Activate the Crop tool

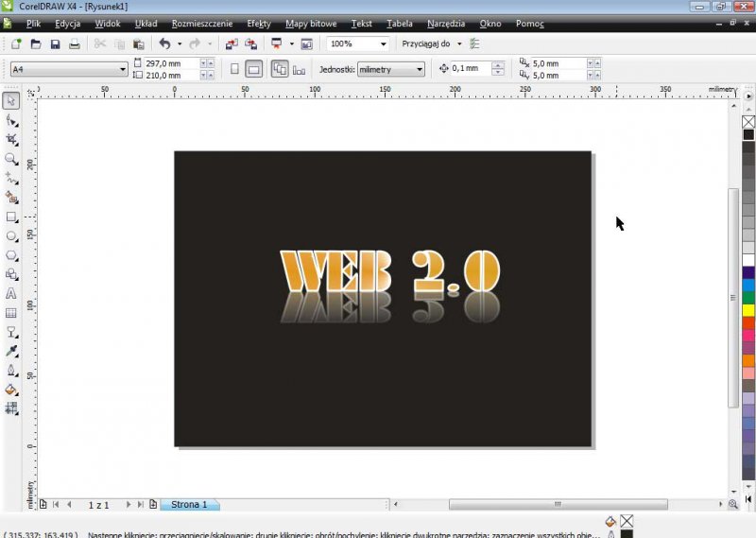coord(11,139)
